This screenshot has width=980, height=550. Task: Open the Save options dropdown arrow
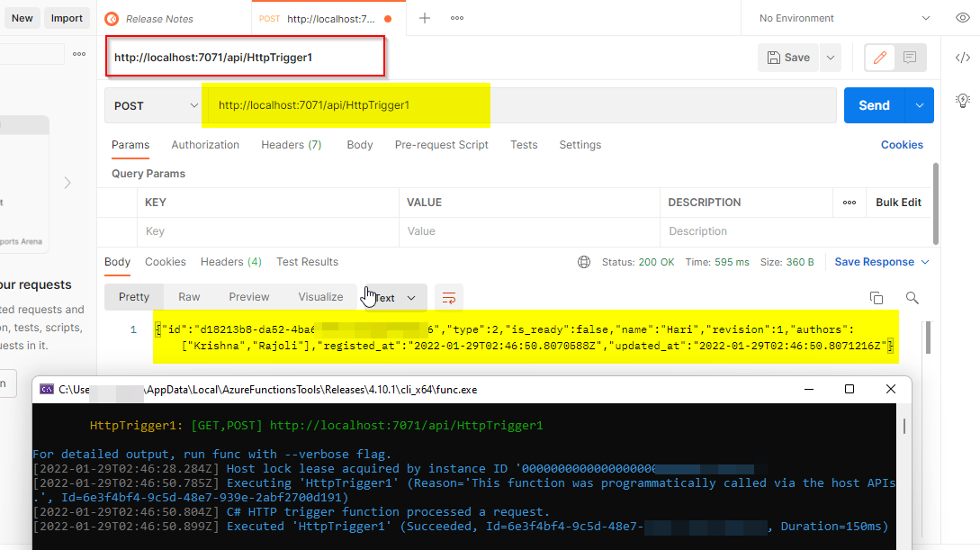pyautogui.click(x=830, y=58)
